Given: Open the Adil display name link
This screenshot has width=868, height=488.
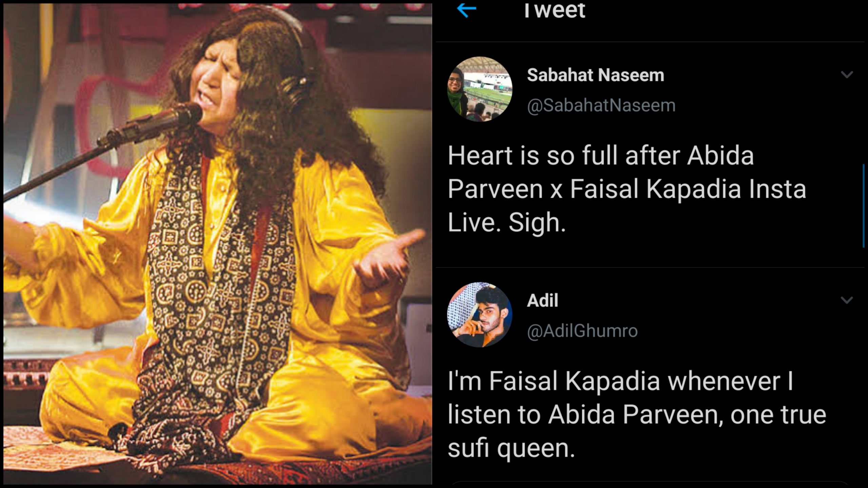Looking at the screenshot, I should click(x=542, y=300).
